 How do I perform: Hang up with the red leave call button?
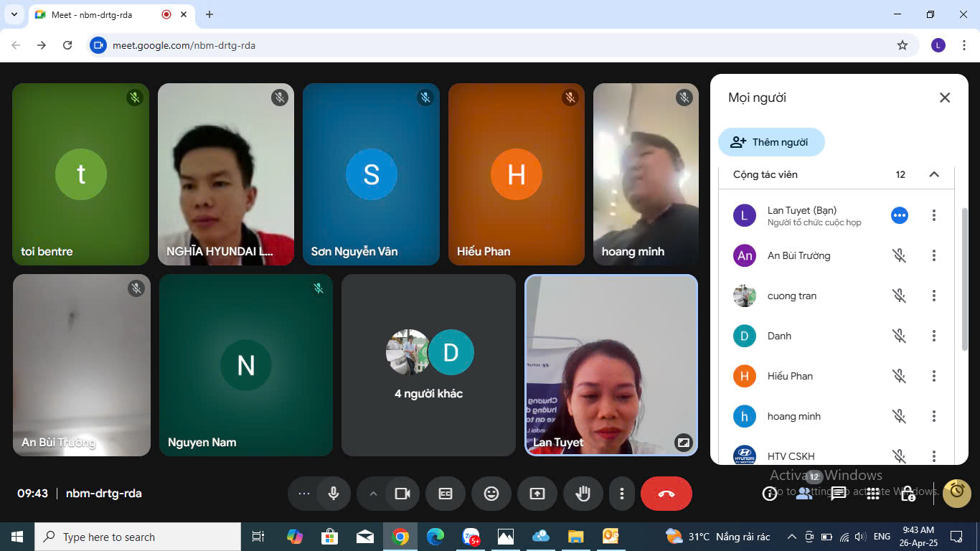666,494
